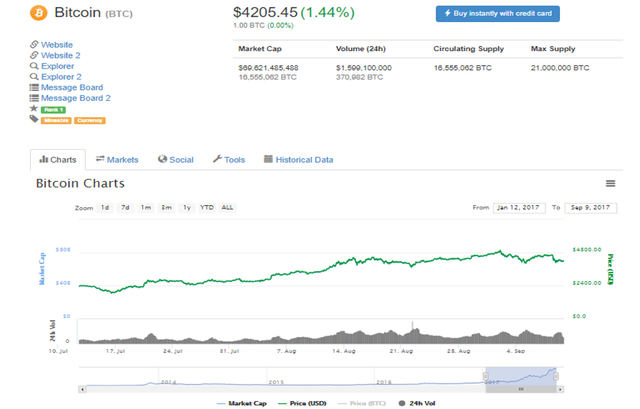
Task: Click the tag icon beside Mineable
Action: 34,119
